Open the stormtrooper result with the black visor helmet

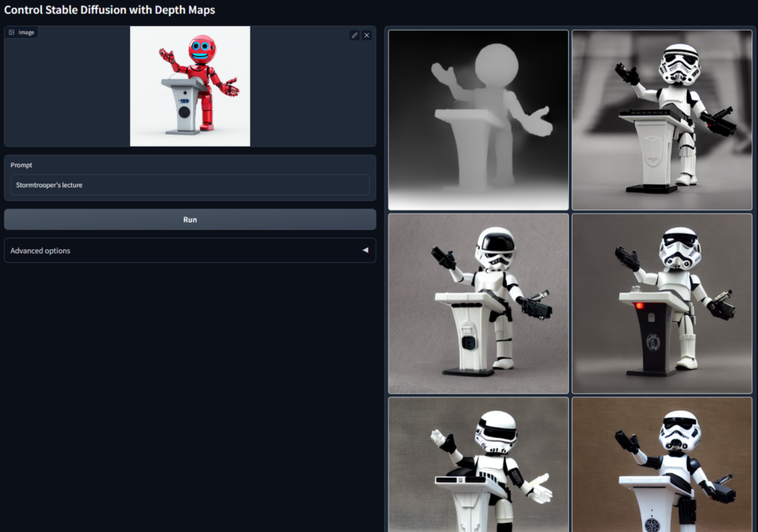point(479,303)
